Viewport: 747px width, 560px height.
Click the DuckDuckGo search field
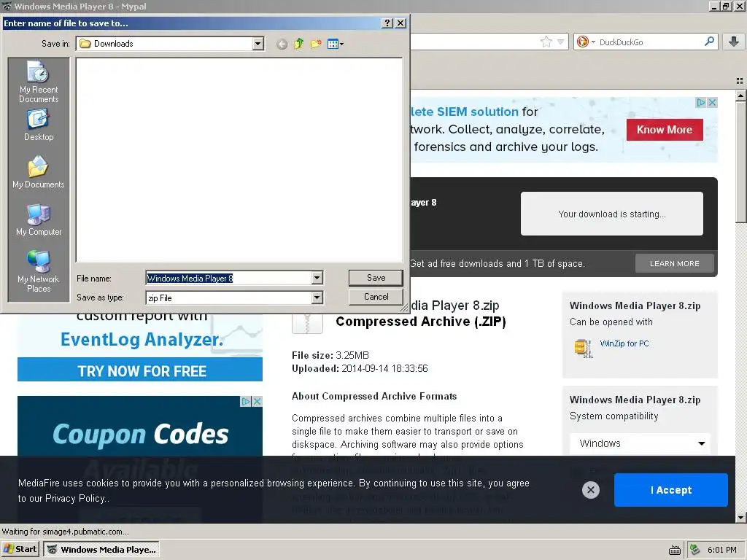coord(648,42)
